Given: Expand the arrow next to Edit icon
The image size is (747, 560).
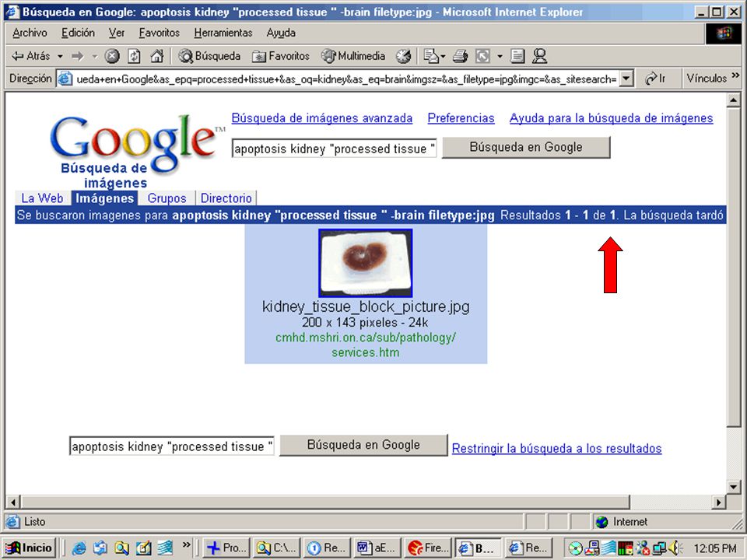Looking at the screenshot, I should (500, 56).
